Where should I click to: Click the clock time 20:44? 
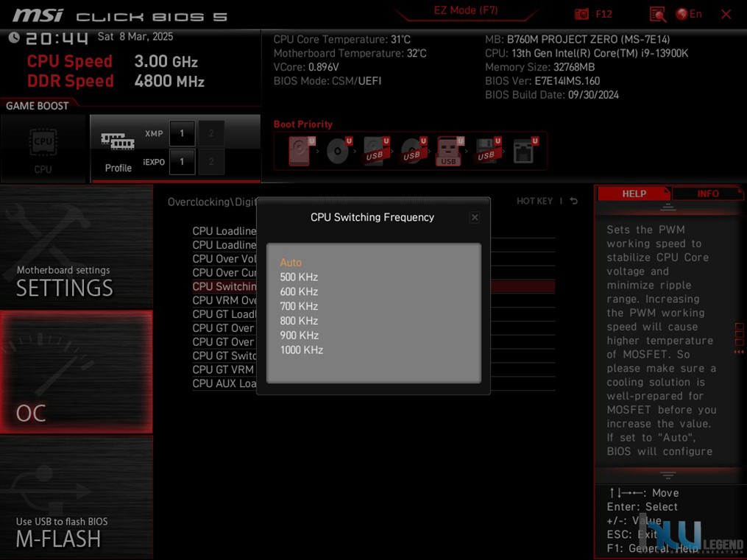pyautogui.click(x=57, y=38)
